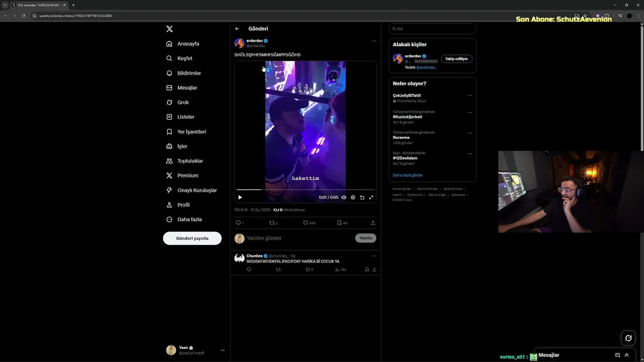Screen dimensions: 644x362
Task: Play the video
Action: pos(240,198)
